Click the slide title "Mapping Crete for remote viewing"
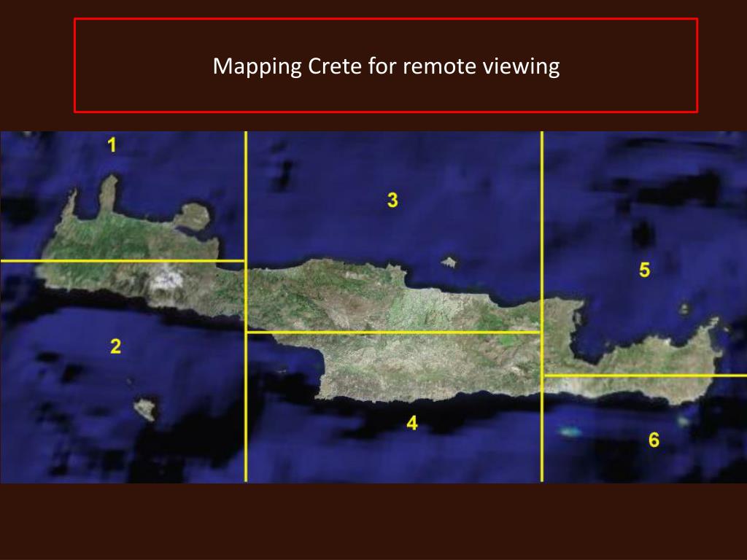 click(386, 66)
